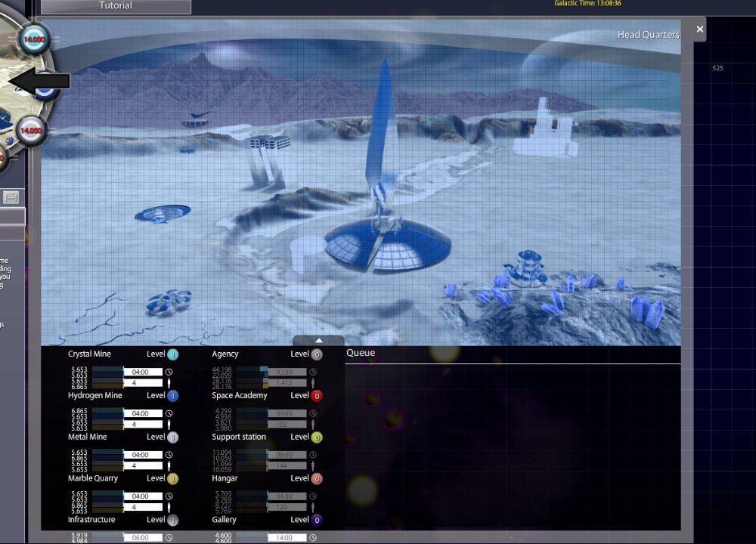
Task: Click the Galactic Time readout
Action: click(587, 3)
